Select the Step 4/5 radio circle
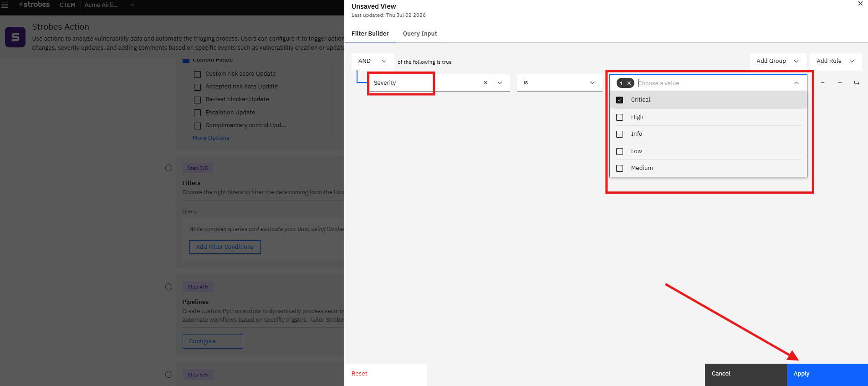The image size is (868, 386). (x=168, y=287)
